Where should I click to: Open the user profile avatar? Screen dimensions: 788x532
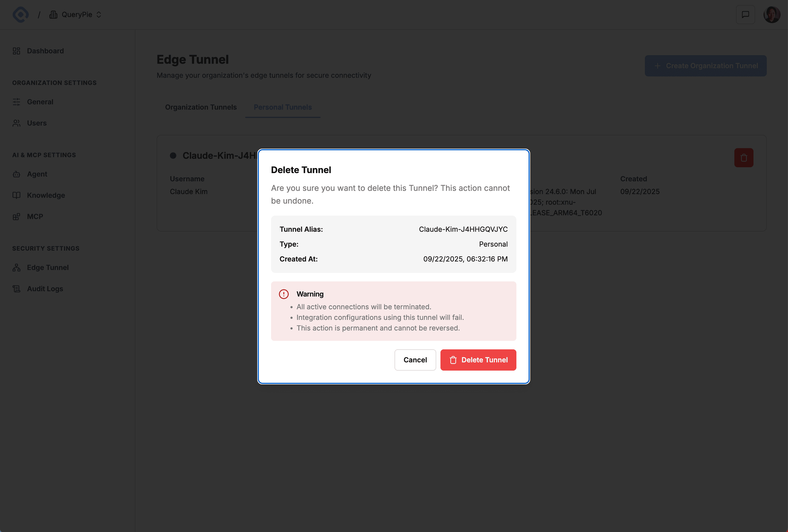point(771,15)
